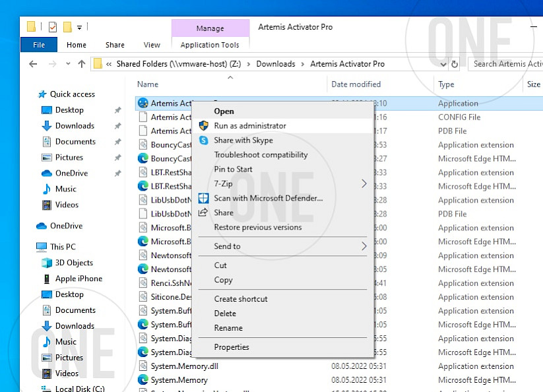Open Local Disk (C:) in sidebar
543x392 pixels.
coord(80,389)
